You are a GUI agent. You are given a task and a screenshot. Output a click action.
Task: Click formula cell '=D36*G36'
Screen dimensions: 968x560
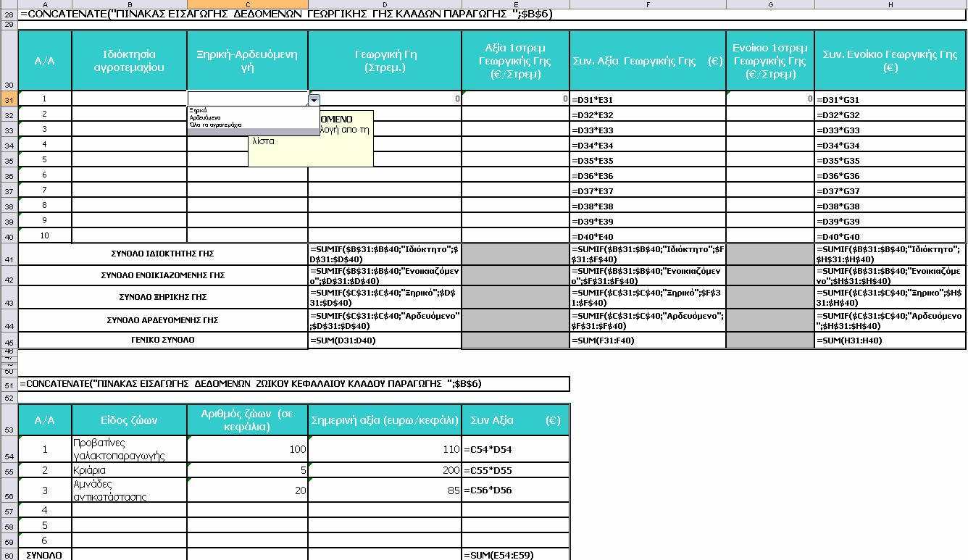point(891,175)
